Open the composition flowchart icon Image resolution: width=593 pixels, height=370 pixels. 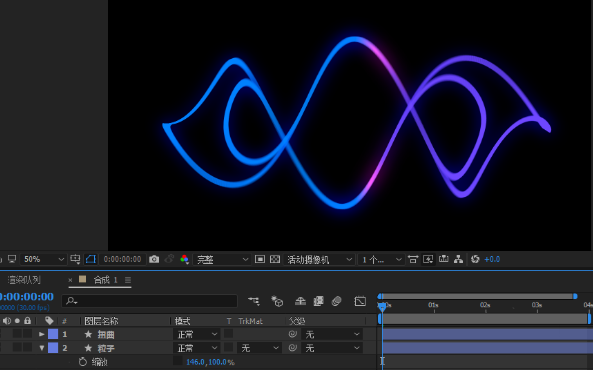point(458,259)
